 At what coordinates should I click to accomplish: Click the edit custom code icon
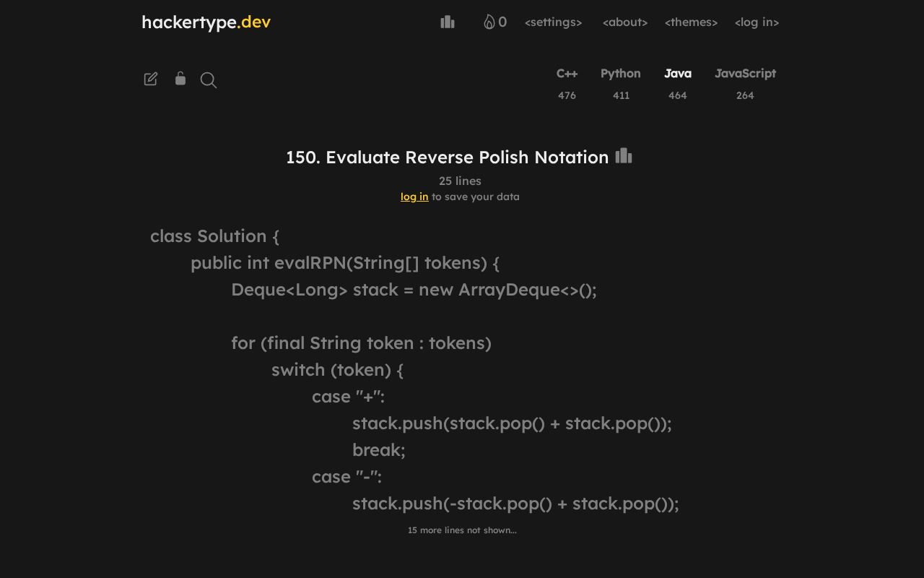pyautogui.click(x=151, y=79)
